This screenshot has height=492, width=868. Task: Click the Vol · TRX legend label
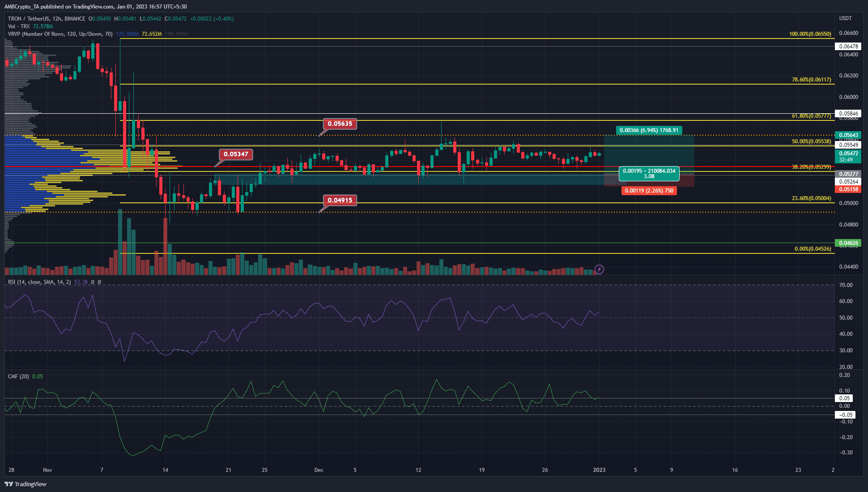point(19,26)
